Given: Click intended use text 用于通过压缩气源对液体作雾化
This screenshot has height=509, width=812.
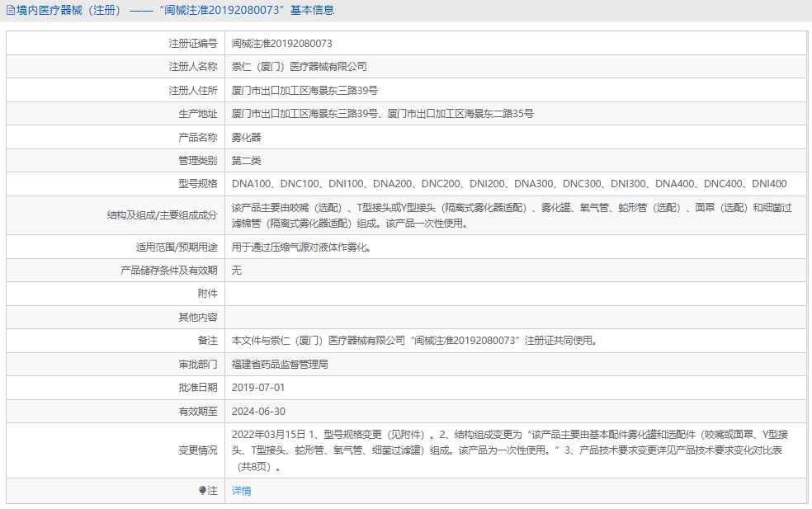Looking at the screenshot, I should (301, 247).
